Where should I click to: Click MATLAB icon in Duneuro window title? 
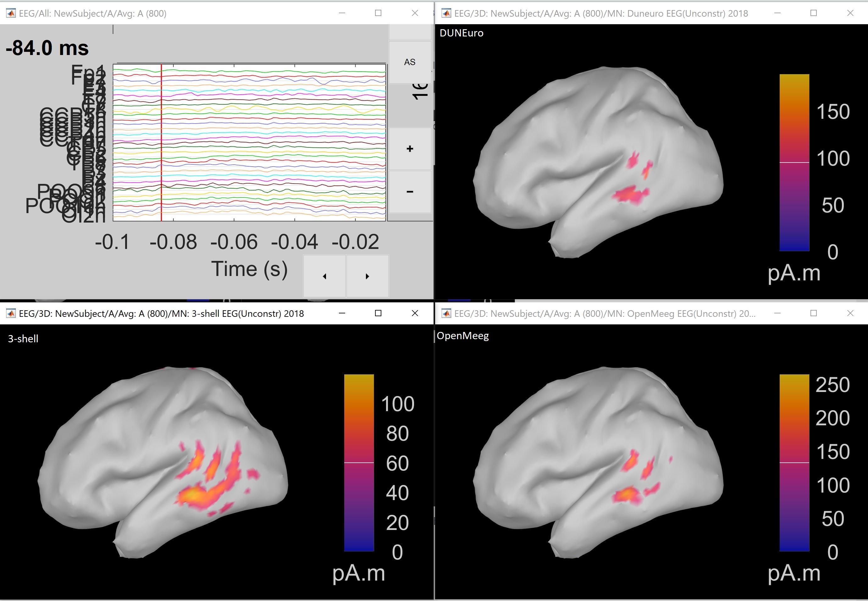click(446, 13)
